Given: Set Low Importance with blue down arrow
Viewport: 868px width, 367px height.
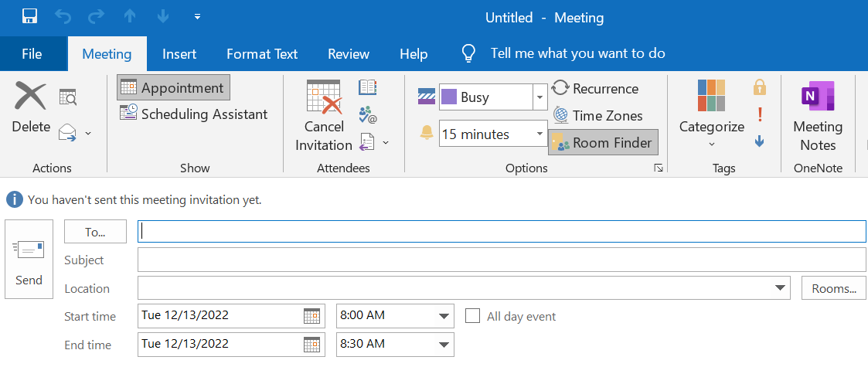Looking at the screenshot, I should (760, 141).
